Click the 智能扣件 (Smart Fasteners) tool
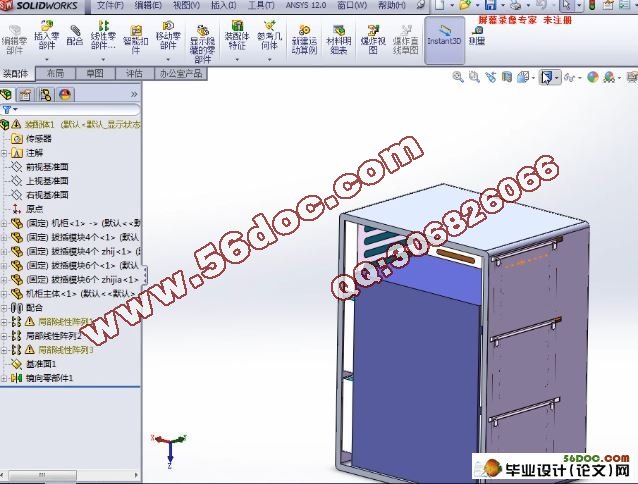The image size is (638, 484). (x=135, y=40)
